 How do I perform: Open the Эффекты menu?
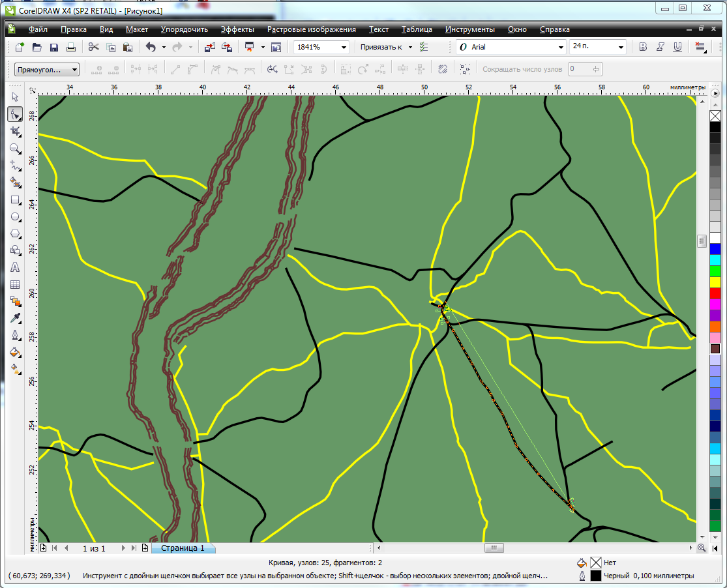[237, 29]
